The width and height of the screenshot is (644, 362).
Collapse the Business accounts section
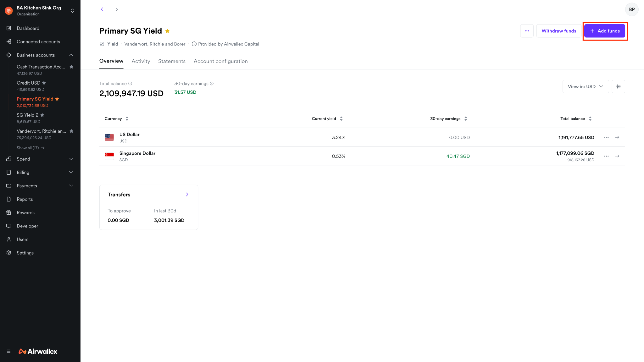click(x=71, y=55)
